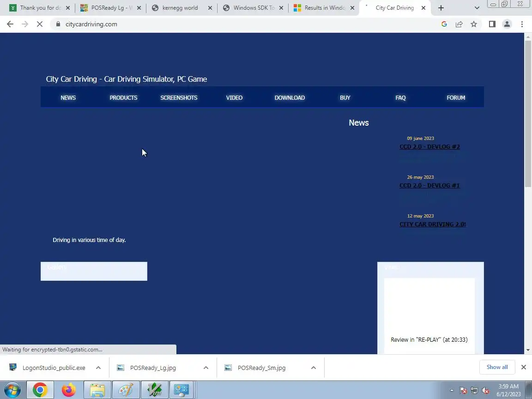Open Chrome from the taskbar

pyautogui.click(x=40, y=390)
